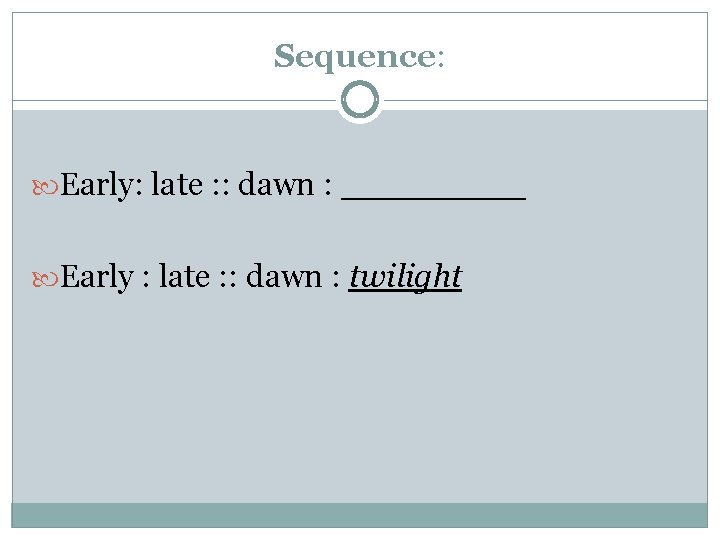Click the colon after "dawn" in the second line

tap(333, 279)
